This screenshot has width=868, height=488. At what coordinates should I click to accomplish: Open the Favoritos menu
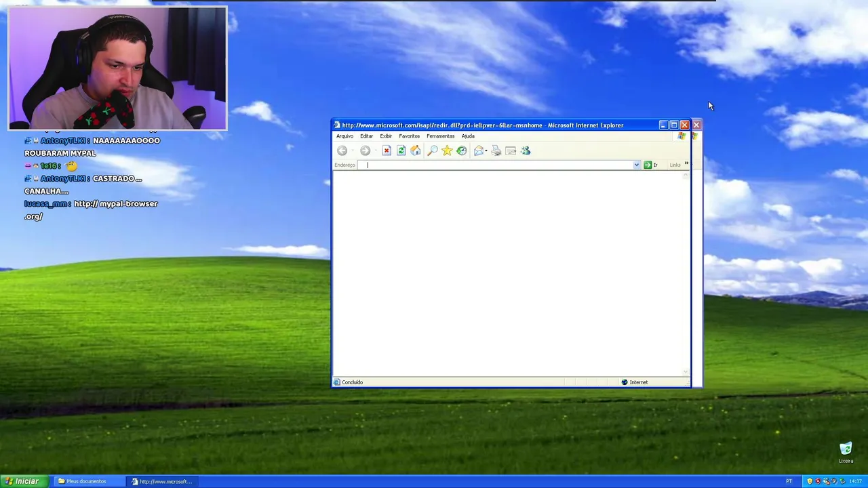point(409,136)
